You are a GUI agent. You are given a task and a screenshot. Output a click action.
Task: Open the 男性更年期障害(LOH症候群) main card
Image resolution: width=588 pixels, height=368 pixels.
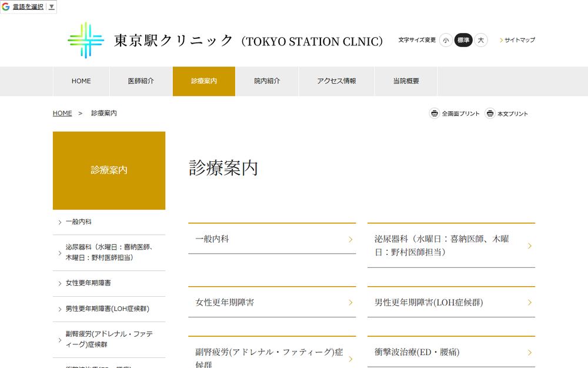[451, 302]
